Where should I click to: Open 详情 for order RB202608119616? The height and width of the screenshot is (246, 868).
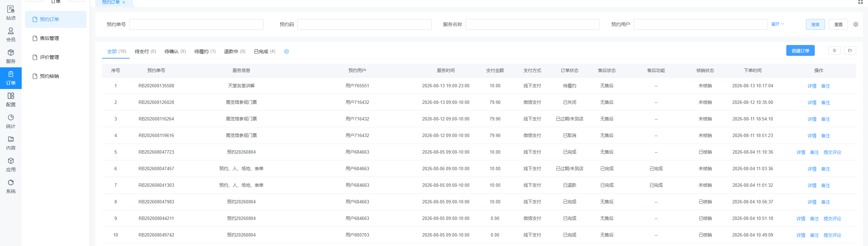pos(812,136)
